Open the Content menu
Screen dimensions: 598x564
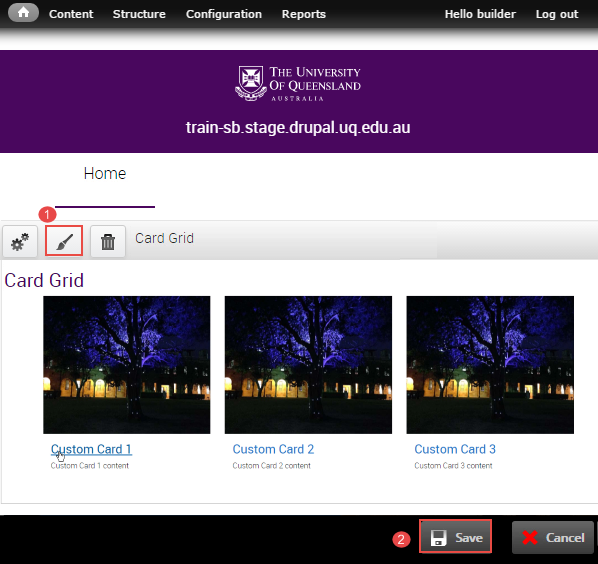(71, 14)
